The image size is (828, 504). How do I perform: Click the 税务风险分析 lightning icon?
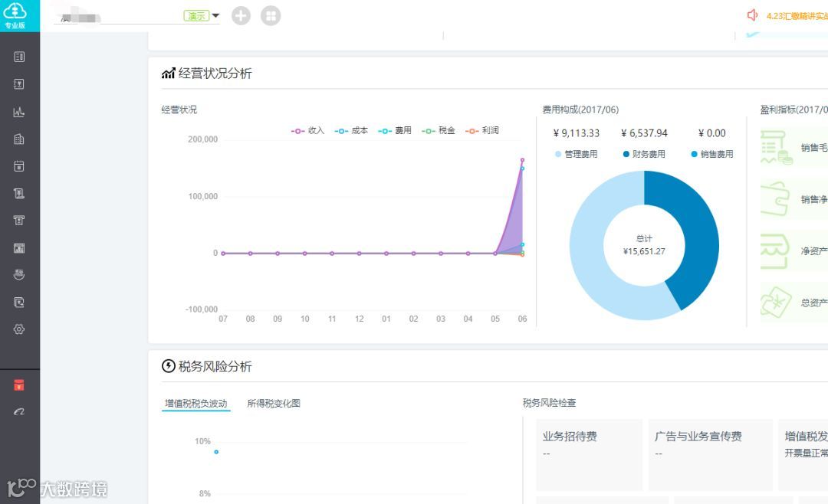(169, 366)
